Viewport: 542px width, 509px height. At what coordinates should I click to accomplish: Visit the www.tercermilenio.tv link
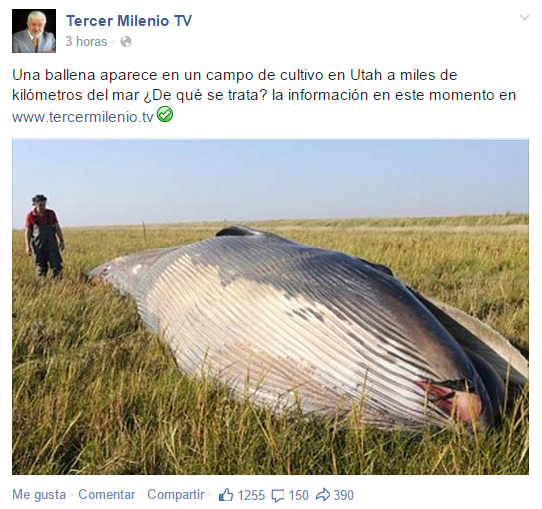[x=83, y=117]
